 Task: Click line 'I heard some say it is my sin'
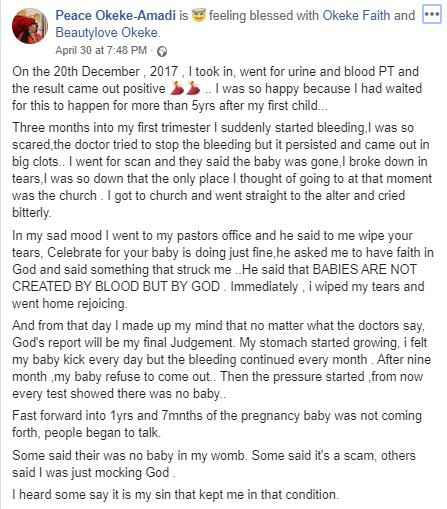click(175, 494)
